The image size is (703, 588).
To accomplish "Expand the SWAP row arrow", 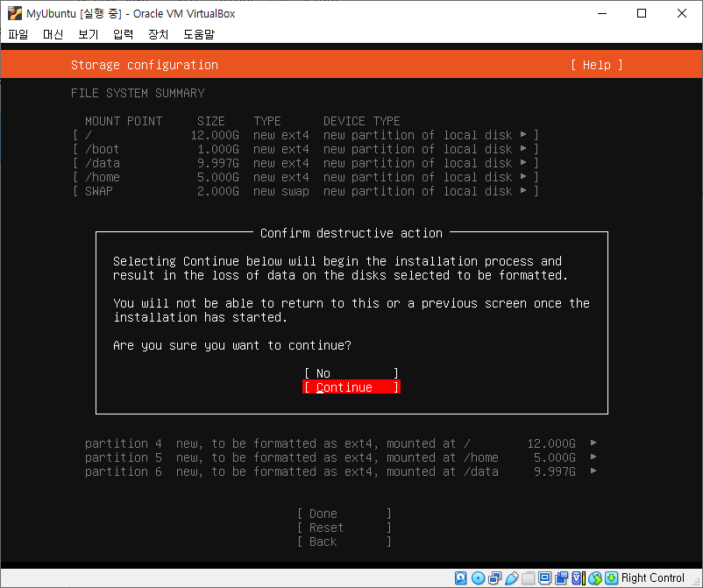I will coord(523,190).
